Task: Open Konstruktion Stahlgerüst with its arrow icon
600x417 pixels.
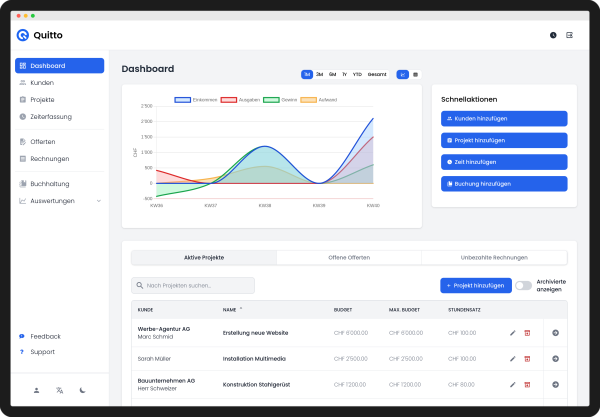Action: point(555,384)
